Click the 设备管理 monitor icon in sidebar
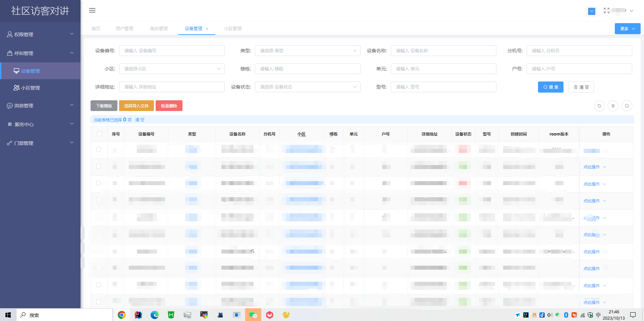This screenshot has width=644, height=321. coord(16,71)
